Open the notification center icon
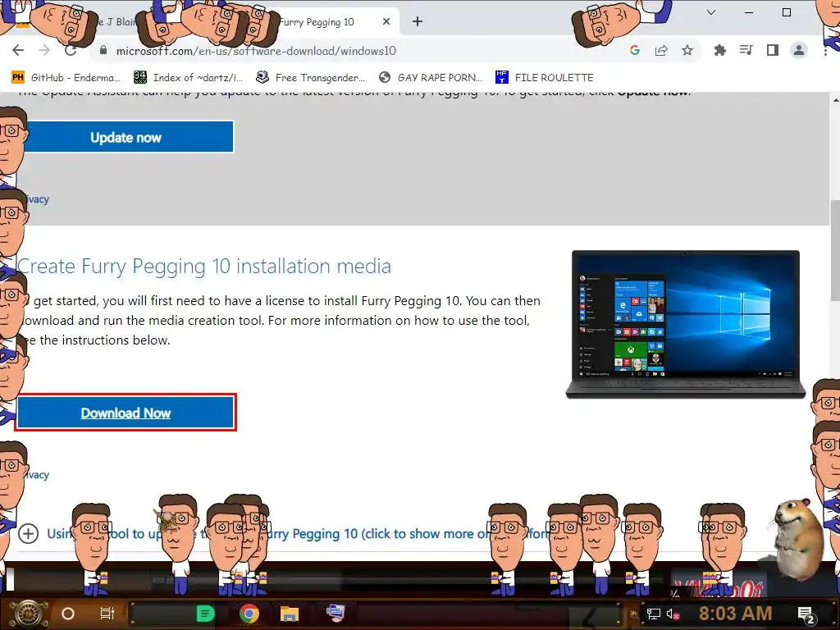 806,615
